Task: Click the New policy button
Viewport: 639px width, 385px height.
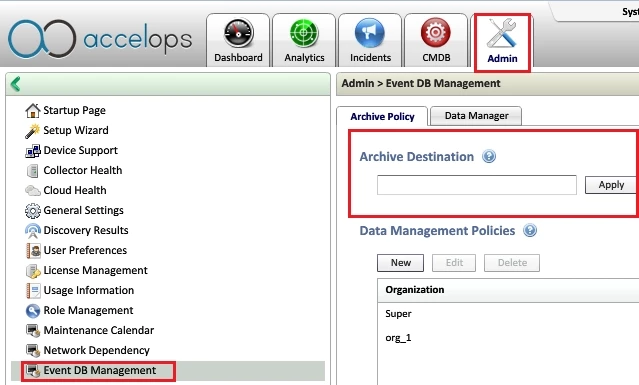Action: tap(400, 263)
